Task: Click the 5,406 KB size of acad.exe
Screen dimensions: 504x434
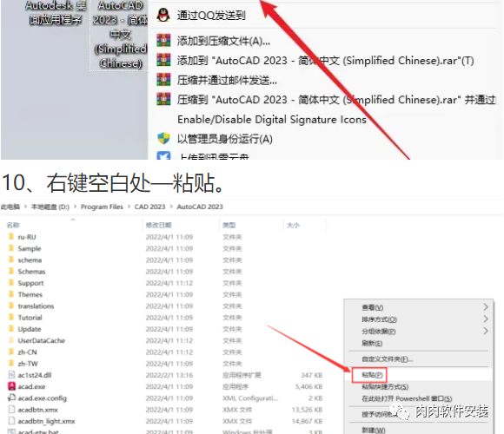Action: tap(308, 386)
